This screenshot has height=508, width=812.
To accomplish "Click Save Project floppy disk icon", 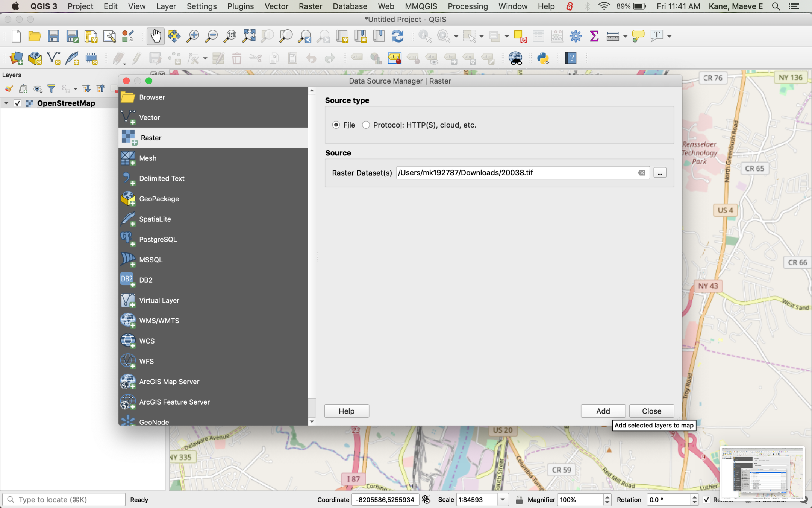I will pyautogui.click(x=53, y=37).
